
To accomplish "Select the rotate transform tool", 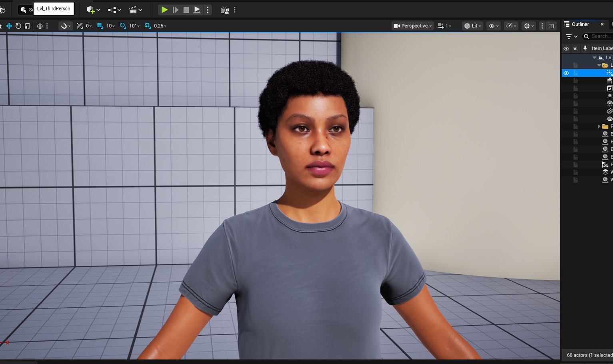I will tap(18, 26).
